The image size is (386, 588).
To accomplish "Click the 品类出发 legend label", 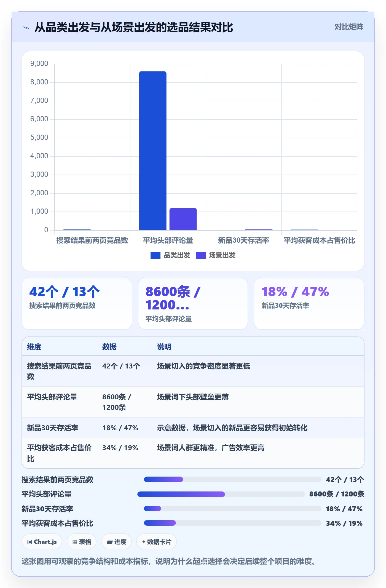I will 177,255.
